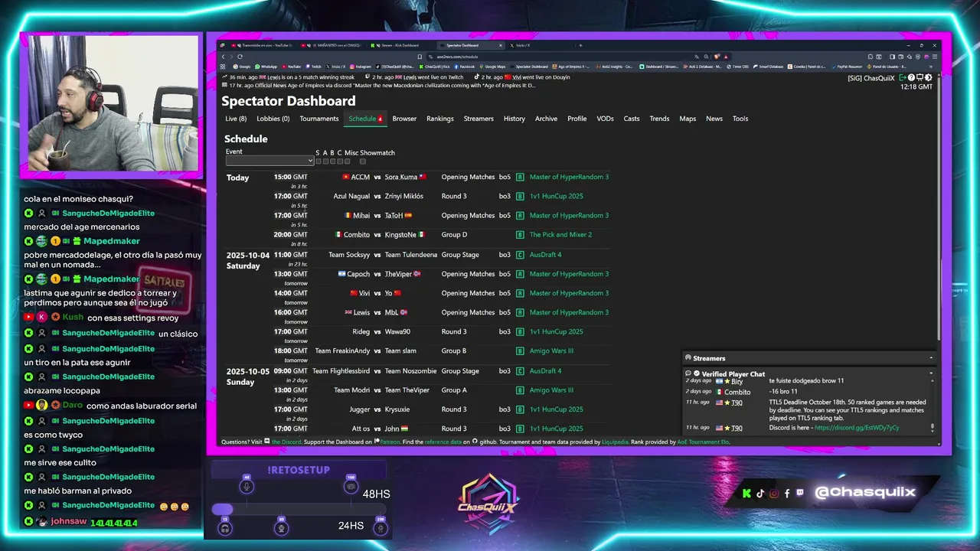
Task: Open Amigo Wars III link for Team FreakinAndy
Action: coord(551,351)
